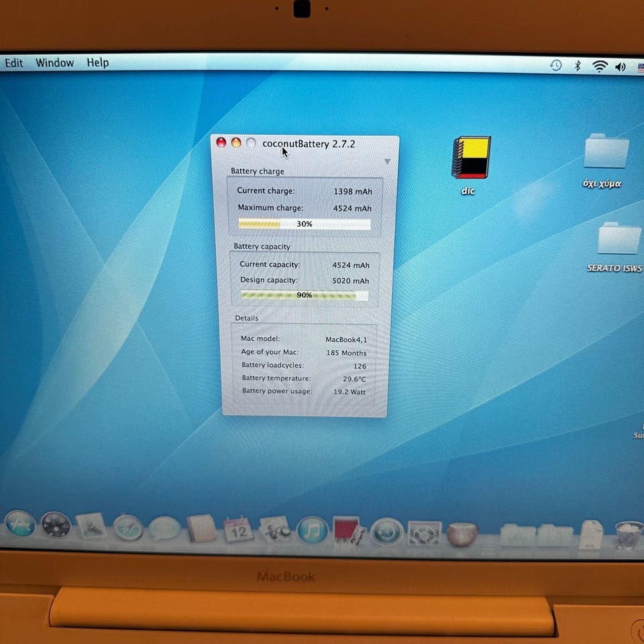Open Photo Booth in the Dock
644x644 pixels.
349,531
